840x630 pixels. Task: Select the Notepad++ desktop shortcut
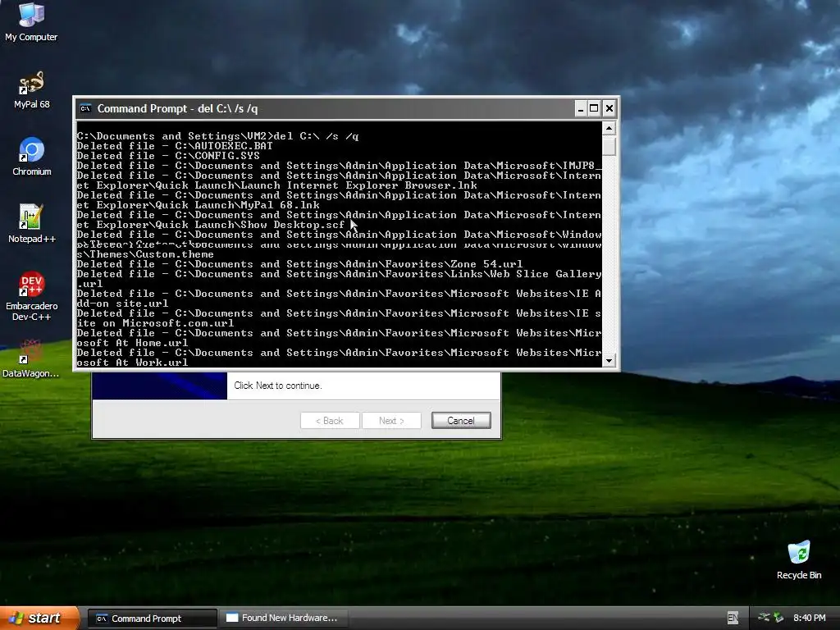(32, 223)
